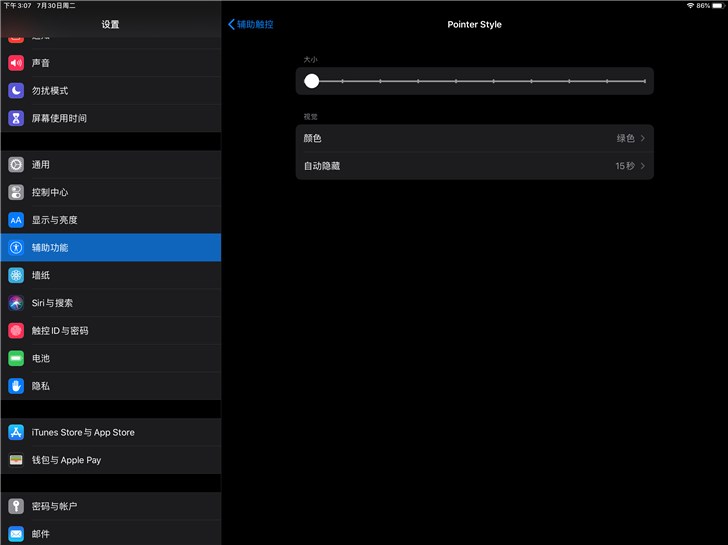728x545 pixels.
Task: Expand chevron on 自动隐藏 row
Action: [x=643, y=166]
